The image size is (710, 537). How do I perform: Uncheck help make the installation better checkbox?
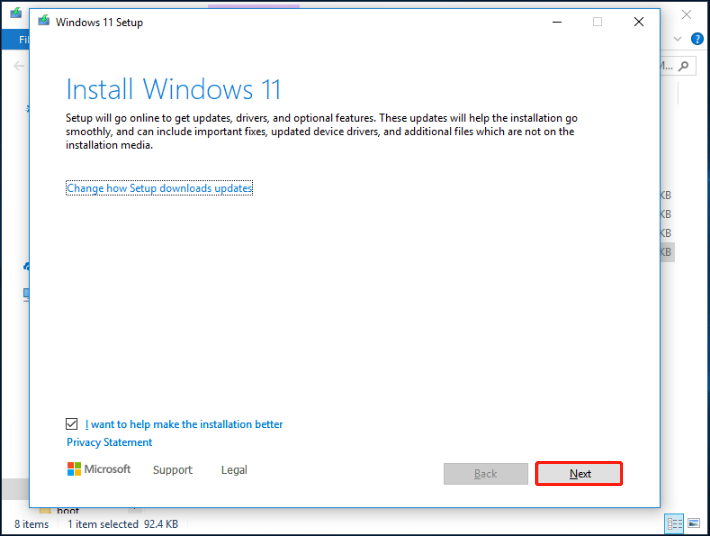coord(72,424)
